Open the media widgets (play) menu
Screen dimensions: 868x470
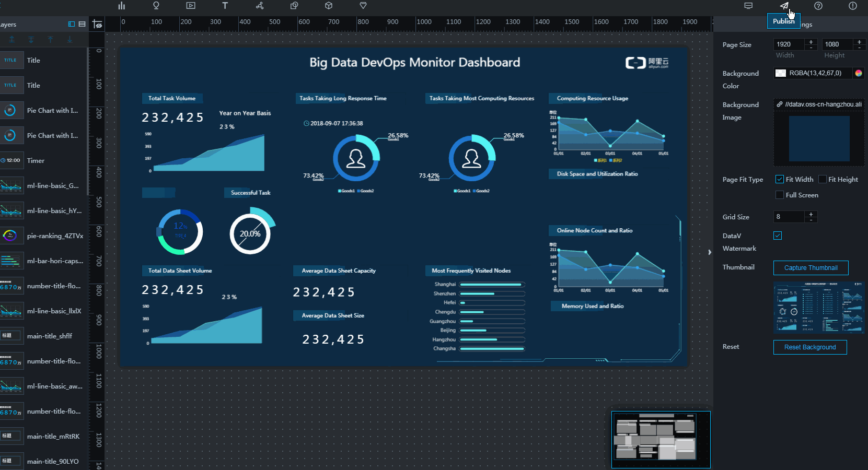coord(191,6)
